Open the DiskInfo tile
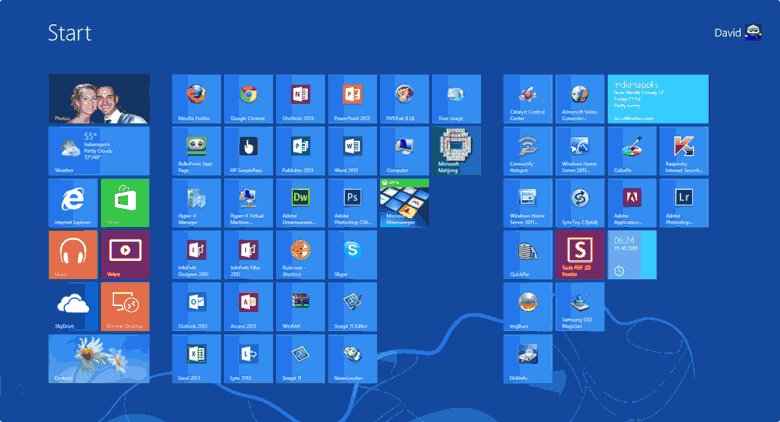Viewport: 780px width, 422px height. [x=527, y=359]
